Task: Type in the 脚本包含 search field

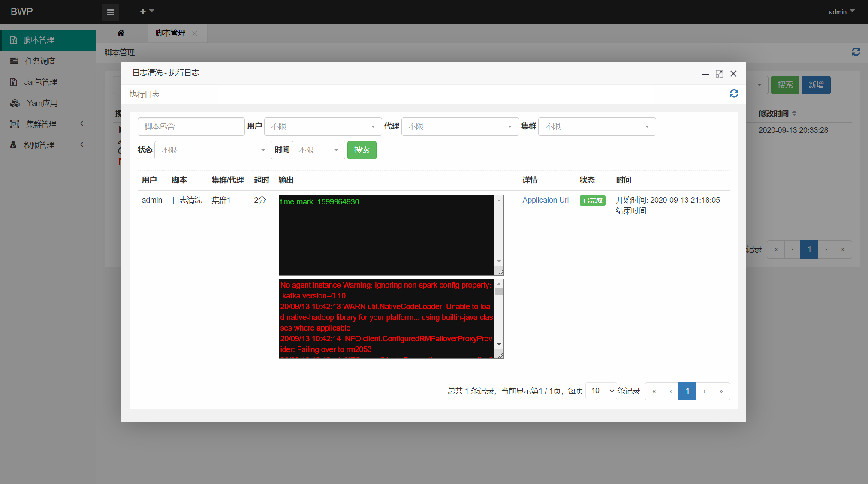Action: click(191, 126)
